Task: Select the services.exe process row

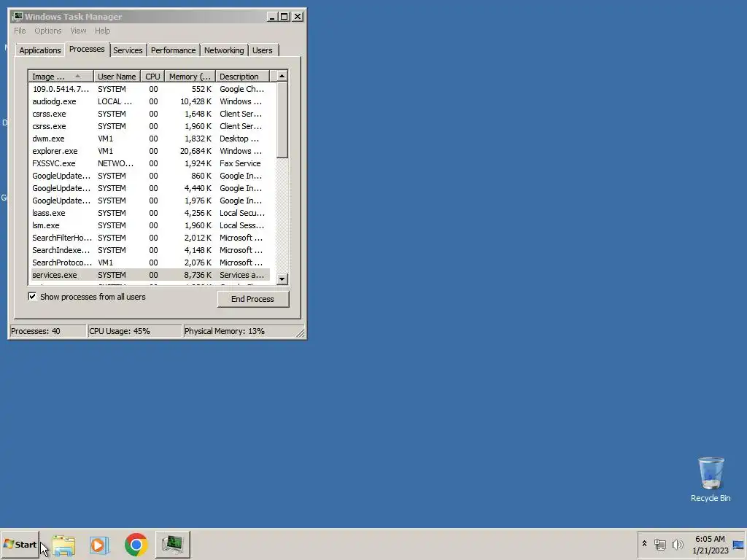Action: click(x=150, y=275)
